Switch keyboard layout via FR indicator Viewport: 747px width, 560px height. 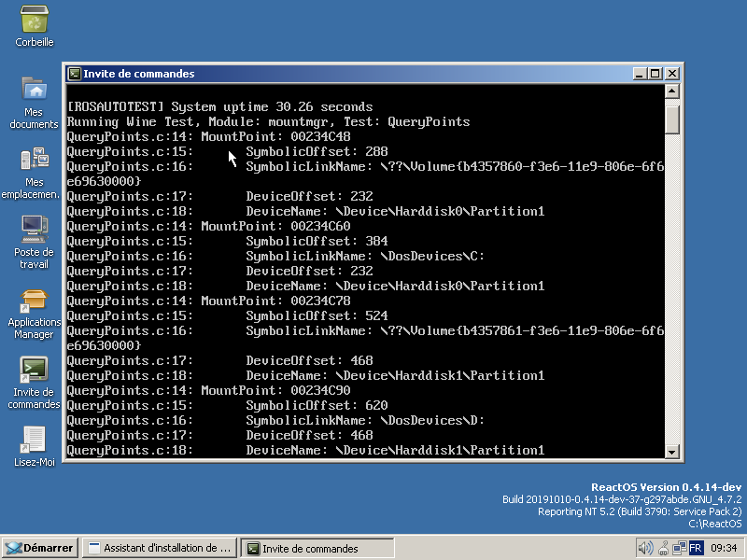pyautogui.click(x=696, y=548)
